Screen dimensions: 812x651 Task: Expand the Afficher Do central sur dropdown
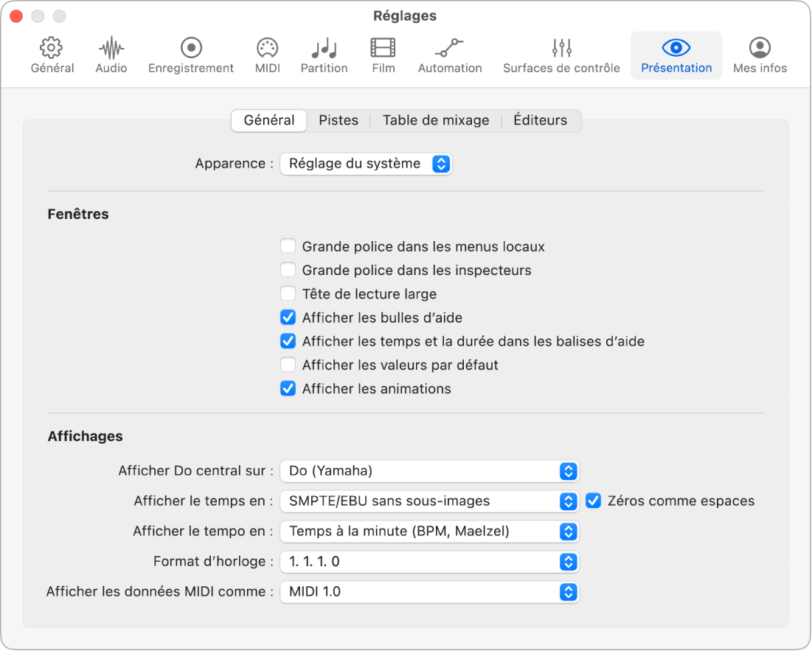[429, 470]
